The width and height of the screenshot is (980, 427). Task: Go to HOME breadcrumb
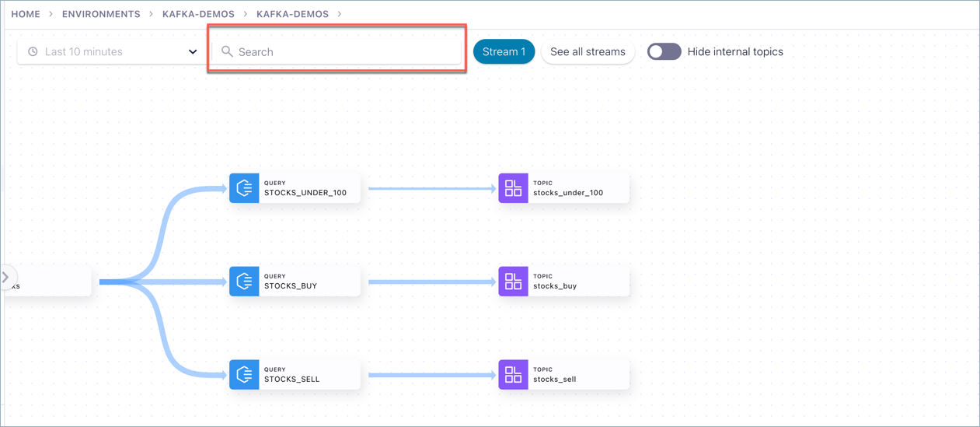(26, 14)
